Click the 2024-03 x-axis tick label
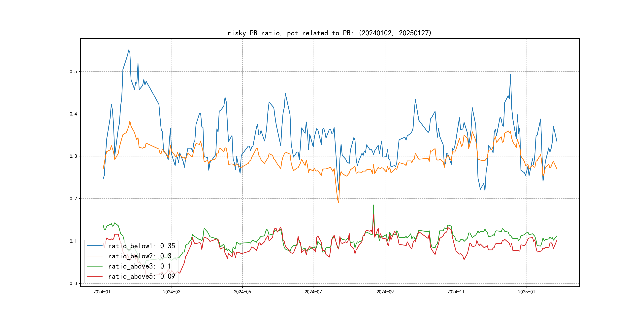This screenshot has height=322, width=644. click(172, 292)
